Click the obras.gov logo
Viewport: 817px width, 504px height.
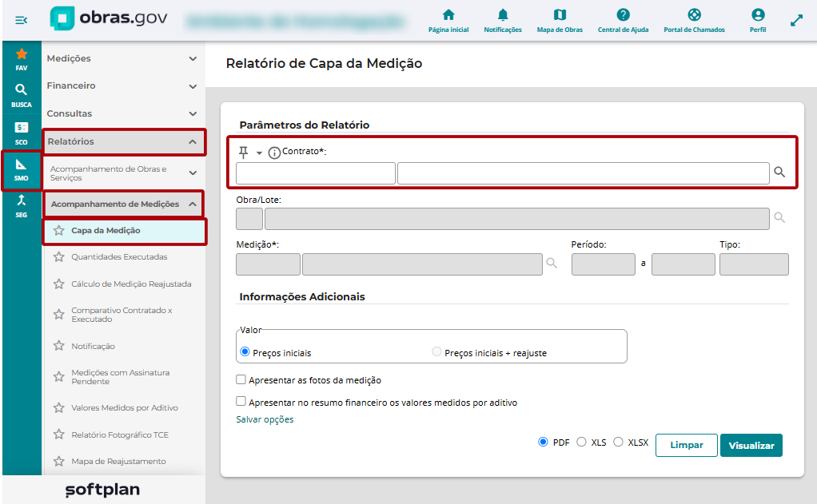click(109, 18)
